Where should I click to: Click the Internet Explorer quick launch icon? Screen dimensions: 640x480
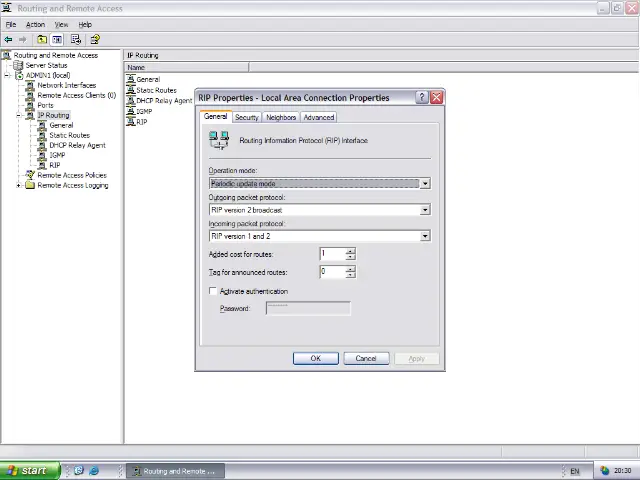pyautogui.click(x=94, y=471)
